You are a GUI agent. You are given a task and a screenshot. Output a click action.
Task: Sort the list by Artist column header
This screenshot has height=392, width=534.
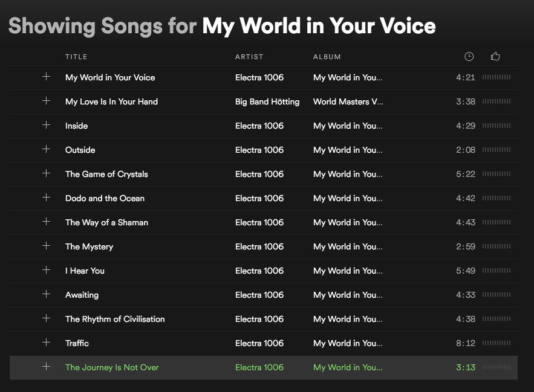tap(249, 57)
